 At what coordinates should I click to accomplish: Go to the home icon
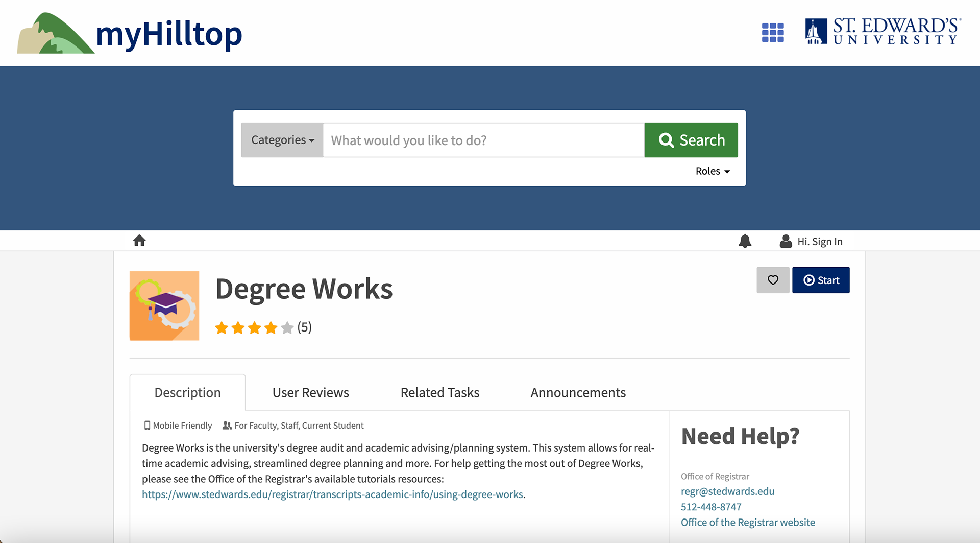pyautogui.click(x=139, y=241)
